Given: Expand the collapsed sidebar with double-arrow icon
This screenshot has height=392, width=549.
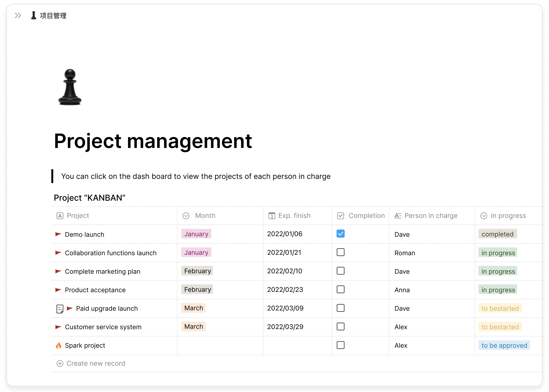Looking at the screenshot, I should tap(18, 16).
